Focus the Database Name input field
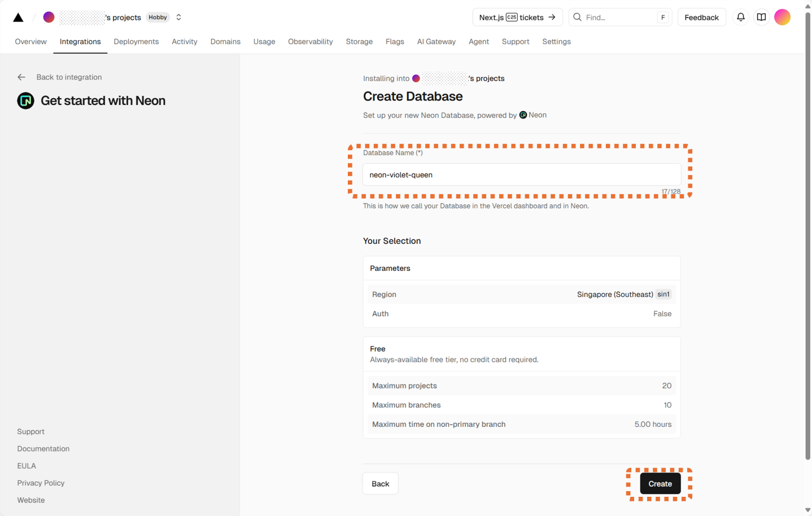This screenshot has height=516, width=812. click(x=521, y=175)
